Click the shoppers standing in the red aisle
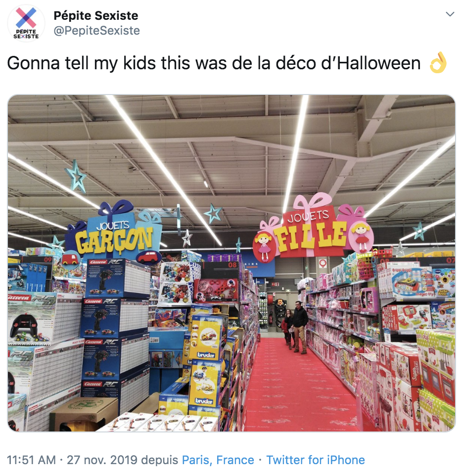This screenshot has width=461, height=476. pyautogui.click(x=295, y=327)
